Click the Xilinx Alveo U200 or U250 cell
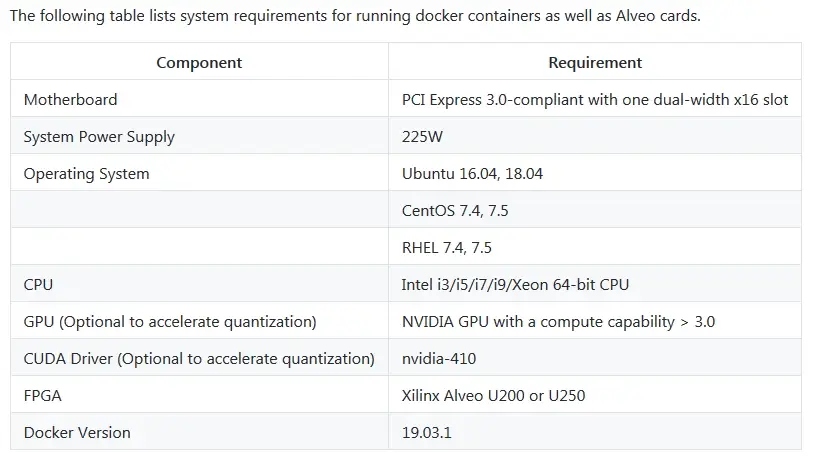Viewport: 818px width, 463px height. [493, 395]
